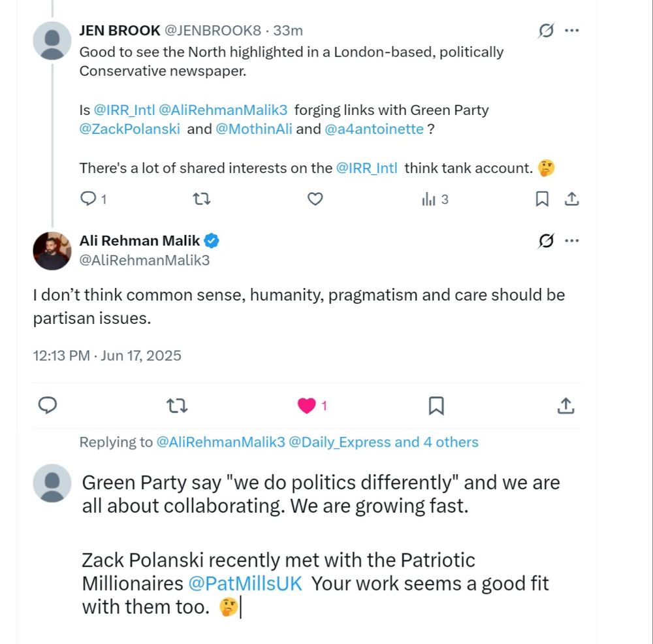Unlike Ali Rehman Malik's tweet

(x=307, y=406)
